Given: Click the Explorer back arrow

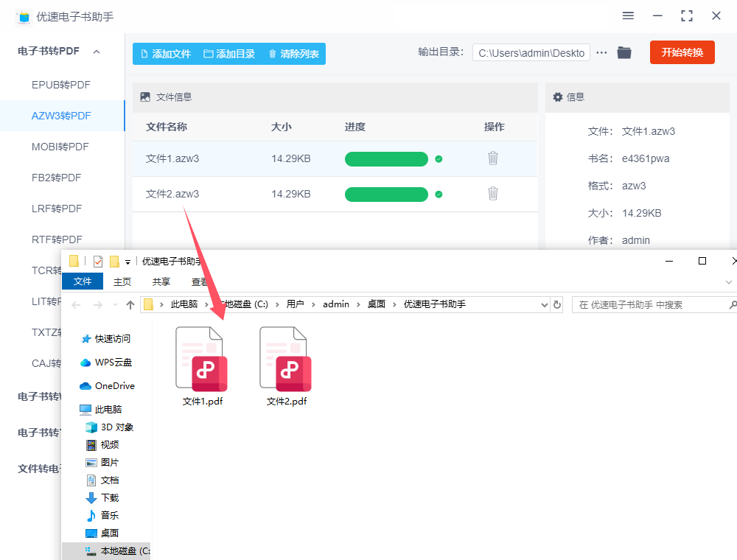Looking at the screenshot, I should (76, 305).
